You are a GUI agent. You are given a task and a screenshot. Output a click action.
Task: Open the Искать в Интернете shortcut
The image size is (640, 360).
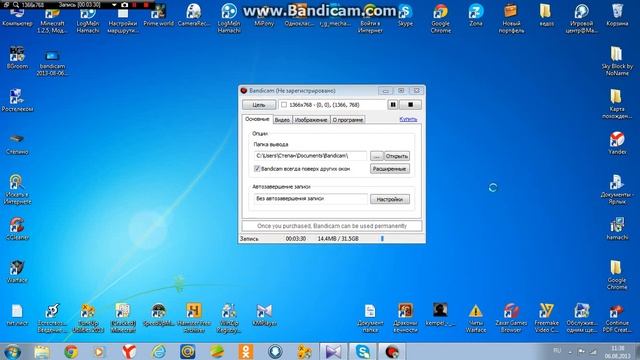click(17, 189)
